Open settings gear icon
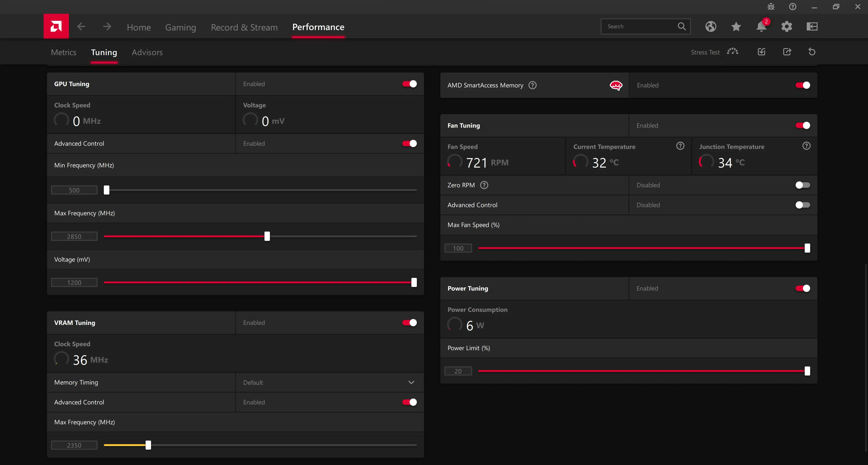 click(786, 26)
